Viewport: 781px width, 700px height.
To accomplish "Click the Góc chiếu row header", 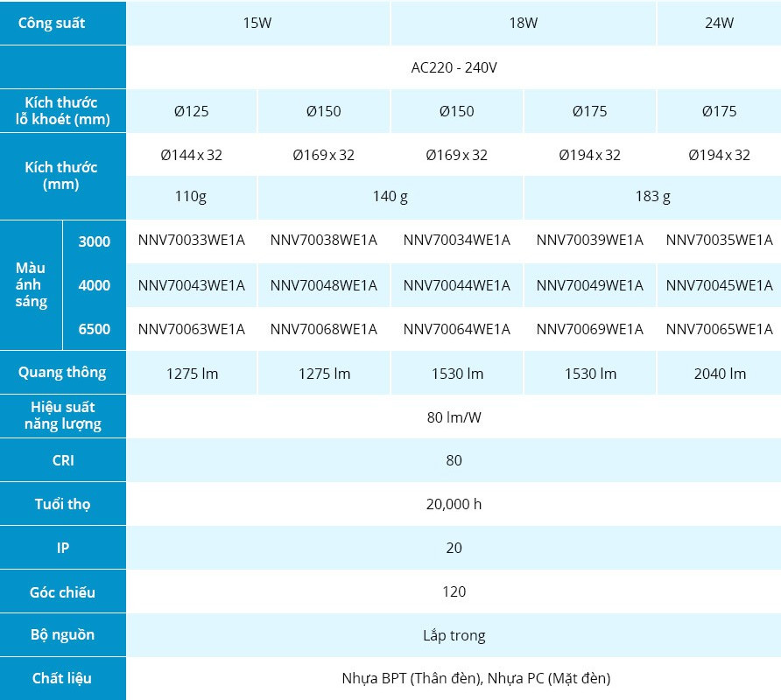I will pyautogui.click(x=62, y=592).
